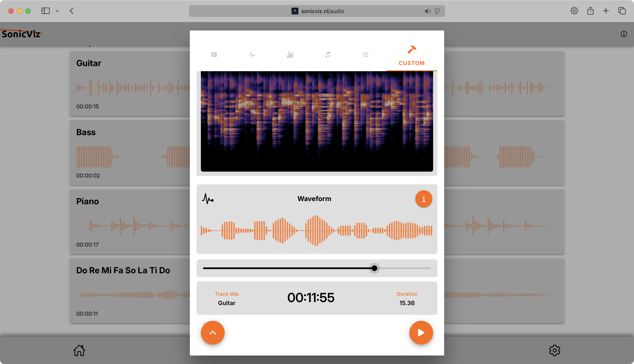Select the music note tab
Image resolution: width=634 pixels, height=364 pixels.
point(328,54)
